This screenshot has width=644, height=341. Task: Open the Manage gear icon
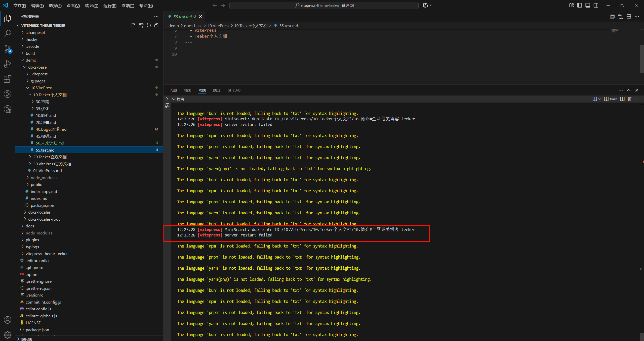tap(8, 335)
